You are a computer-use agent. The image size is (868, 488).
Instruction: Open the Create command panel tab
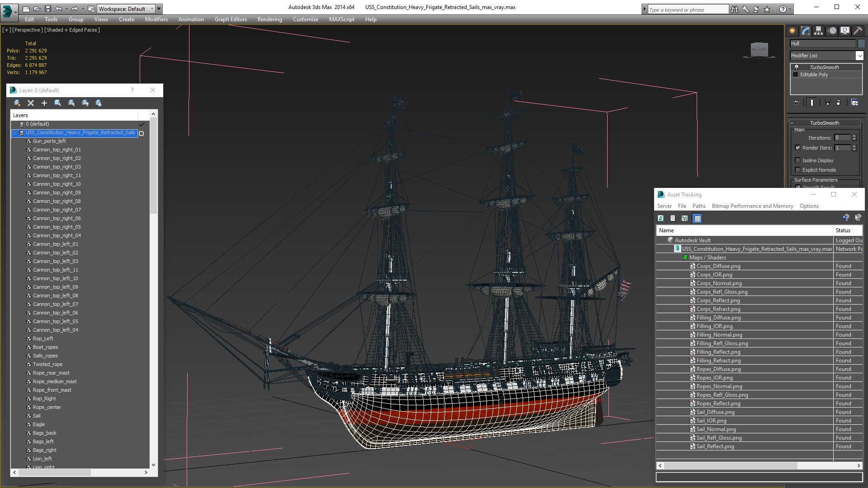793,31
